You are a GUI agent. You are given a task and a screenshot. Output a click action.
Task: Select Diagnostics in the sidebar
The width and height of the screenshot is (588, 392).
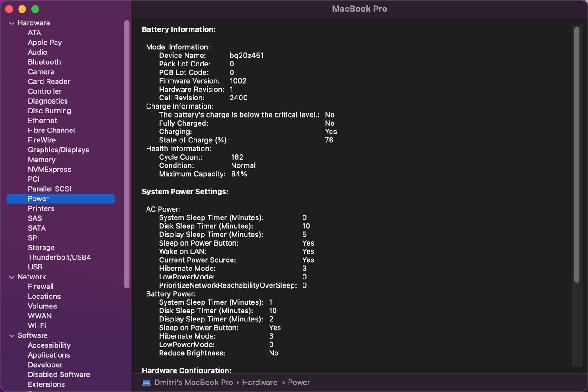[48, 101]
